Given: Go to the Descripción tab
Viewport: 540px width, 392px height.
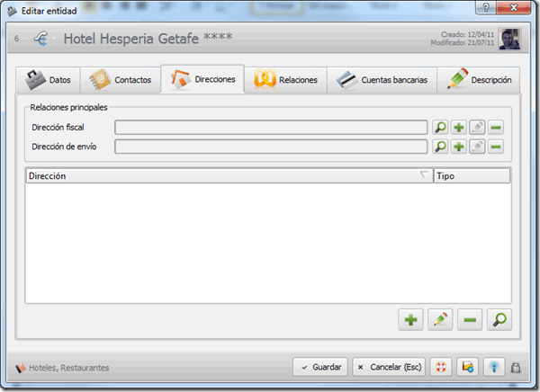Looking at the screenshot, I should click(x=479, y=80).
